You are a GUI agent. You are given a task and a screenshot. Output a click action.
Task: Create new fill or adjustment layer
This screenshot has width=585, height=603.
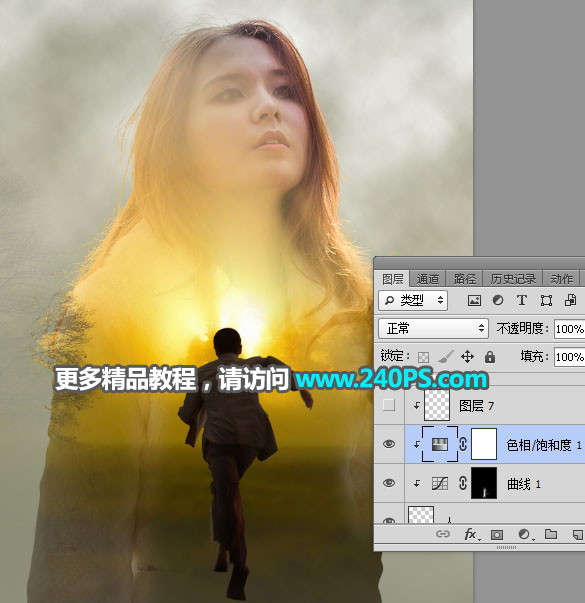525,534
